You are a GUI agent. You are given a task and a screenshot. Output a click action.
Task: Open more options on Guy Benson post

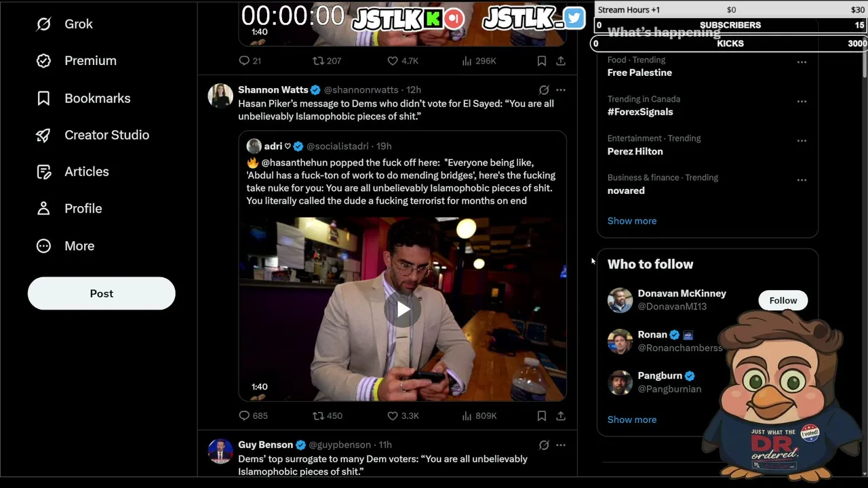coord(561,445)
